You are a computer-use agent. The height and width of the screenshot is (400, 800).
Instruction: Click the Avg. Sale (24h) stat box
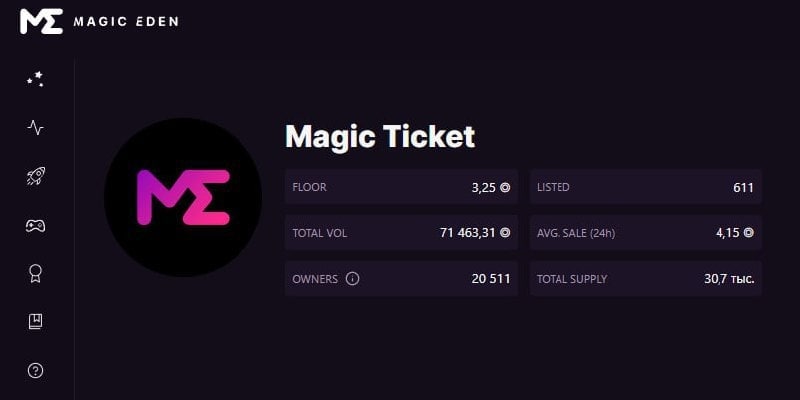pyautogui.click(x=645, y=233)
